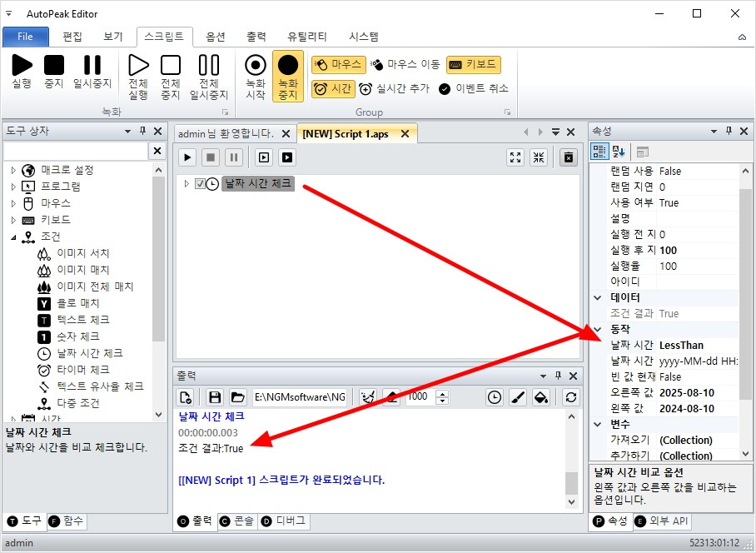The height and width of the screenshot is (553, 756).
Task: Click output brush icon
Action: point(518,397)
